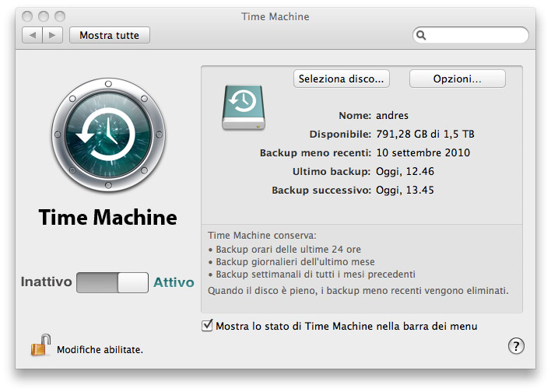Open the Seleziona disco dialog
The height and width of the screenshot is (392, 551).
point(341,79)
